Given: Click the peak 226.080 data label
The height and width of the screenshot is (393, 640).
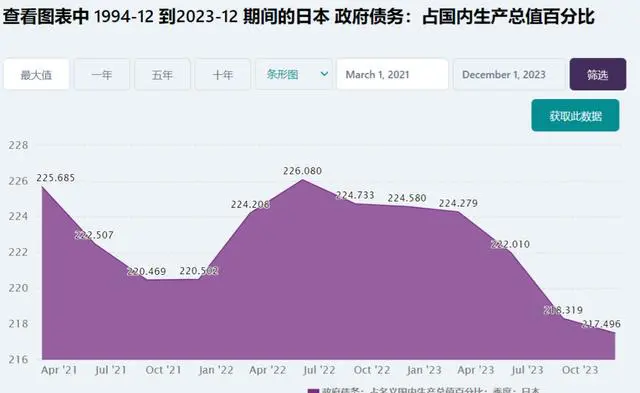Looking at the screenshot, I should pyautogui.click(x=302, y=171).
